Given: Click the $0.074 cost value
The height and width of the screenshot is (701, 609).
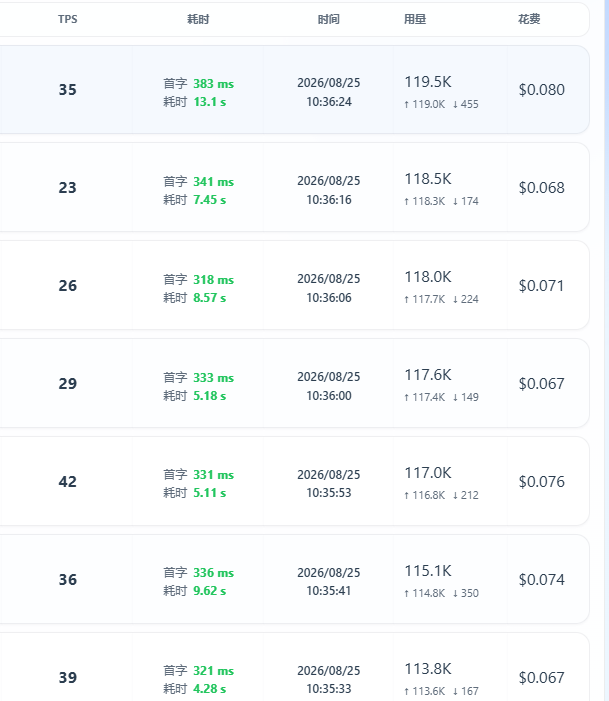Looking at the screenshot, I should 541,579.
